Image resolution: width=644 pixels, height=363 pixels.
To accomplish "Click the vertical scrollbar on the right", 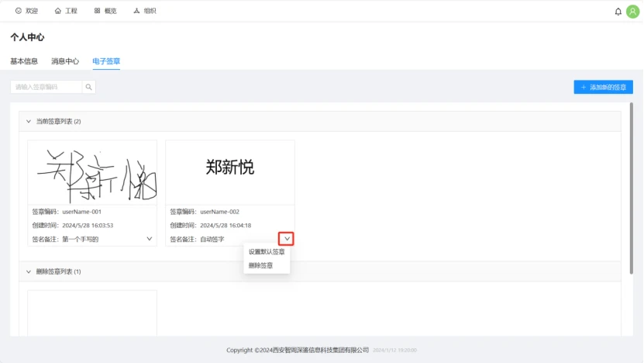I will [x=632, y=188].
